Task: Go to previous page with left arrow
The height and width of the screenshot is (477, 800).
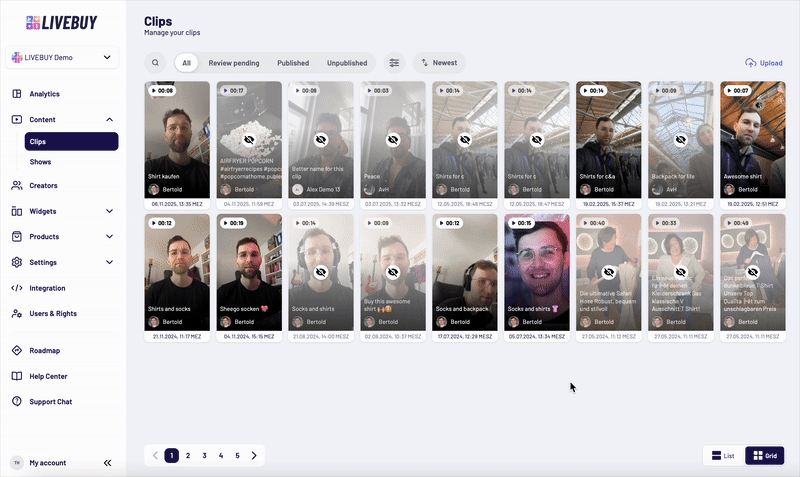Action: click(x=156, y=456)
